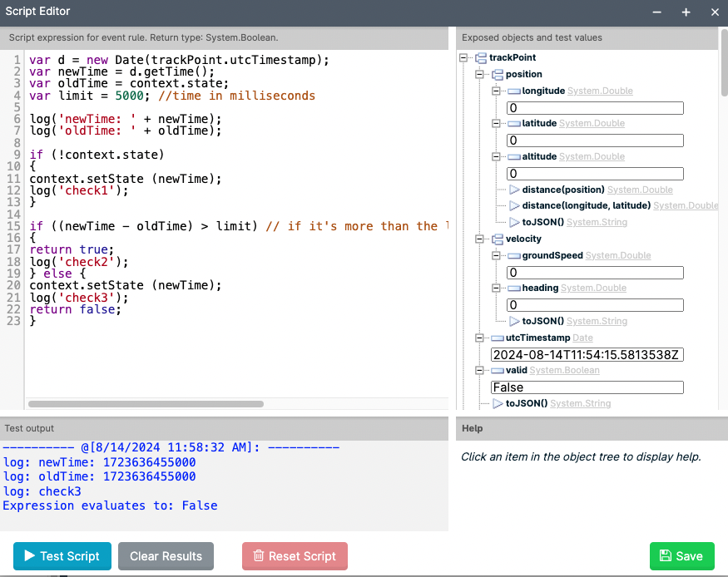The width and height of the screenshot is (728, 577).
Task: Collapse the heading tree node
Action: (x=496, y=288)
